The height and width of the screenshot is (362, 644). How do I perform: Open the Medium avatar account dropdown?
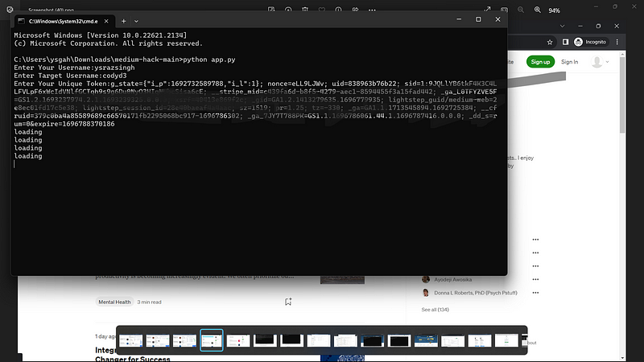(x=600, y=62)
